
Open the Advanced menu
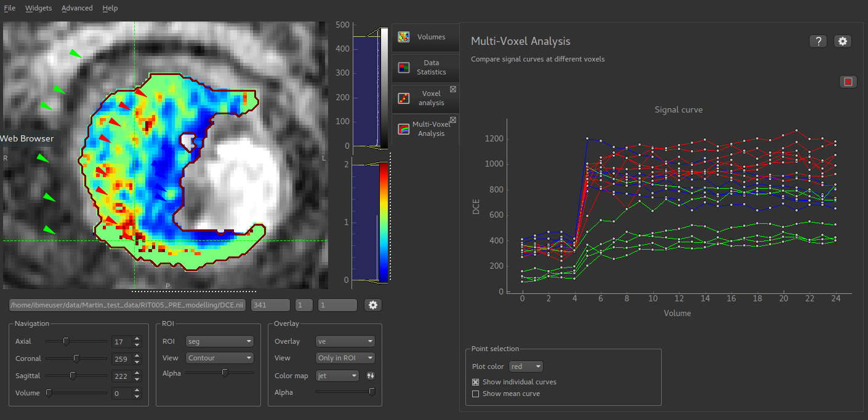coord(77,8)
